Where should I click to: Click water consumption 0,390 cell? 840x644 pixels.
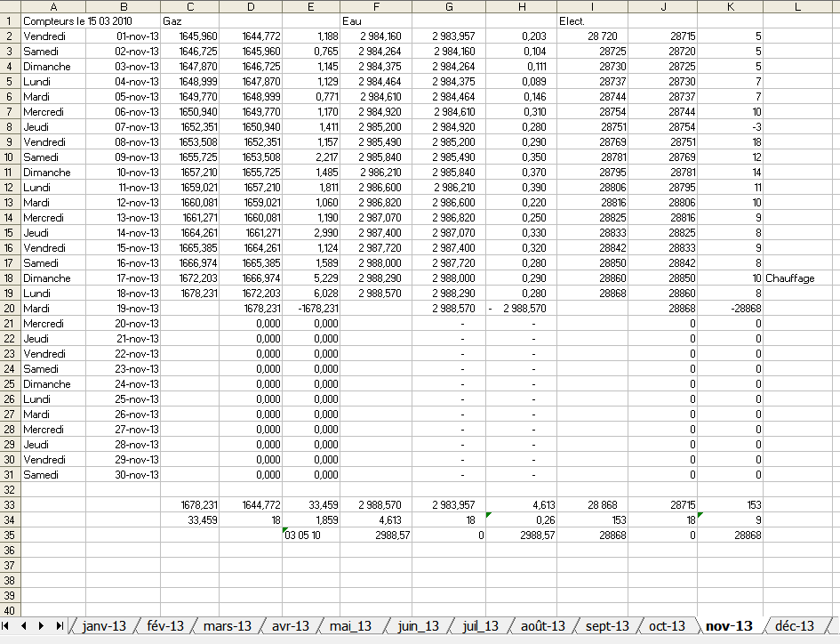pos(521,188)
